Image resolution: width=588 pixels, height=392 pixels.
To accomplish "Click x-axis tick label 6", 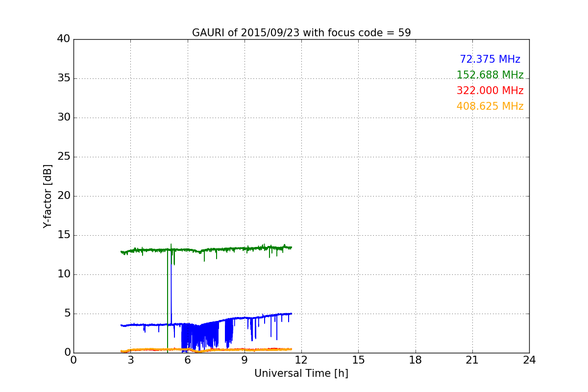I will click(x=188, y=360).
